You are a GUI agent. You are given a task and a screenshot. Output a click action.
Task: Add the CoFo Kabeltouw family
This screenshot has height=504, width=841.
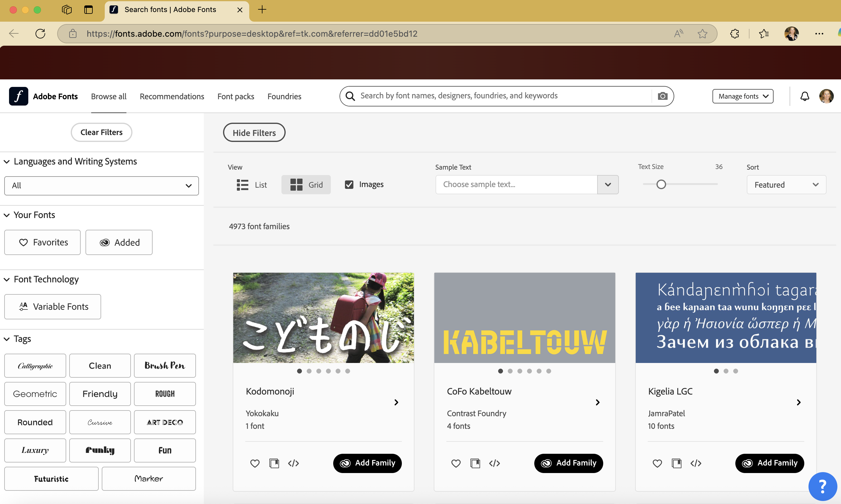(x=569, y=463)
